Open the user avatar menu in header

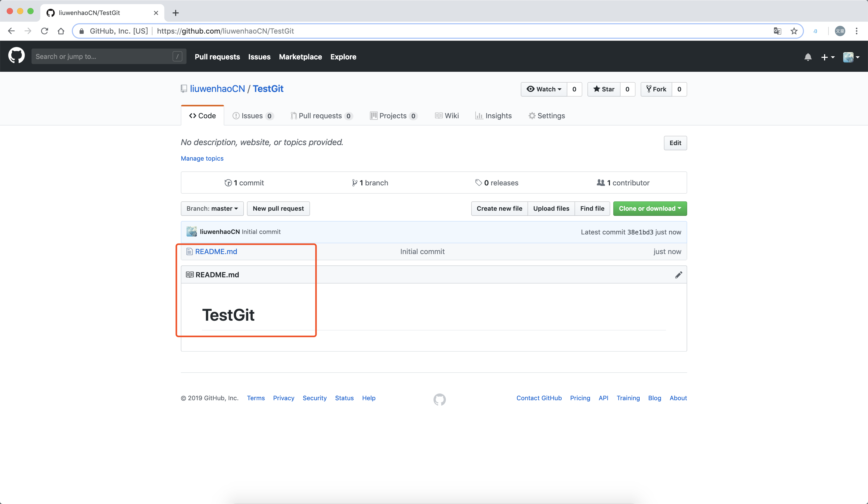851,57
